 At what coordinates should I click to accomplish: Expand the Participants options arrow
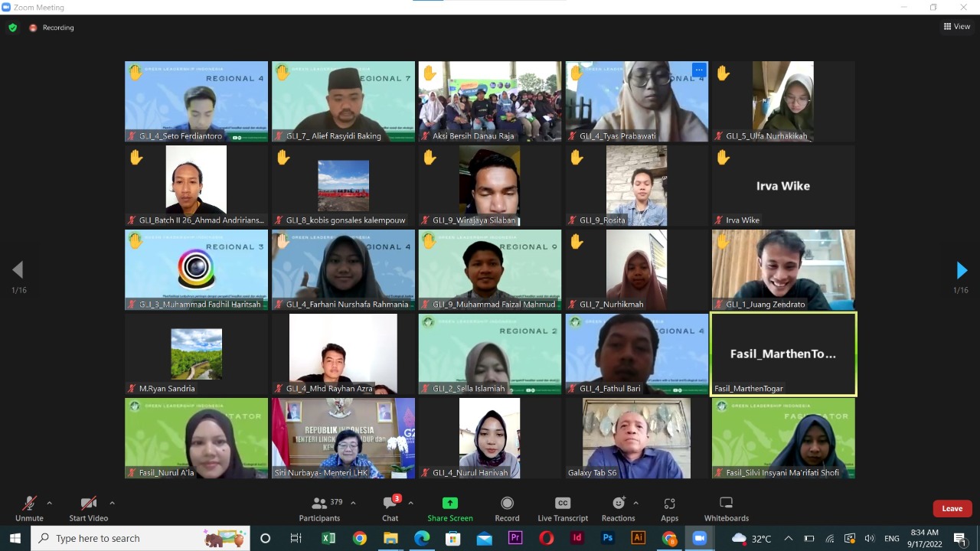(353, 503)
